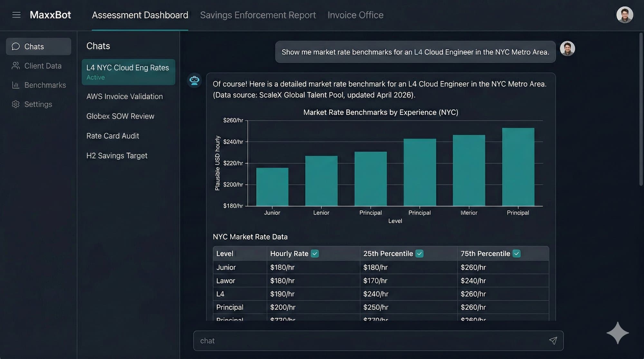Uncheck the Hourly Rate column checkbox

[315, 253]
